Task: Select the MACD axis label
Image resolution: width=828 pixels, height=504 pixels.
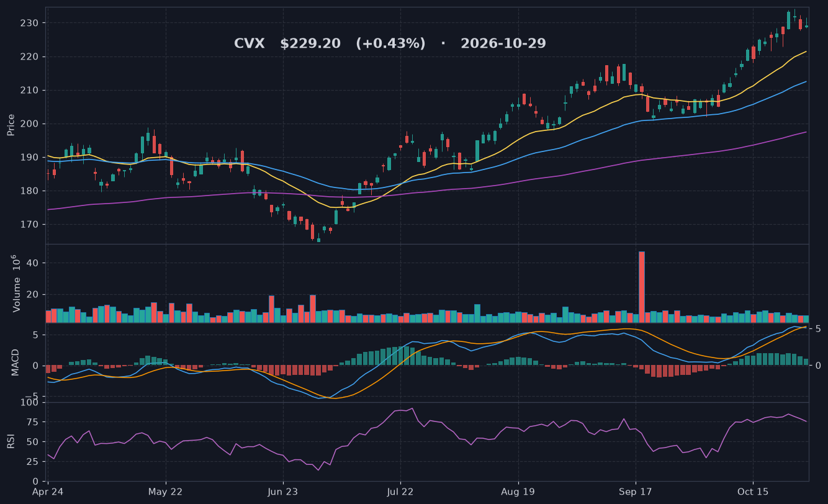Action: pyautogui.click(x=16, y=362)
